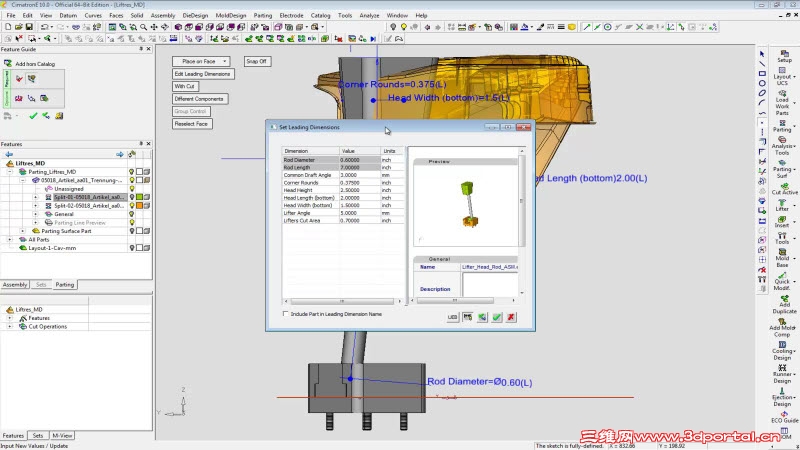800x450 pixels.
Task: Open Mold Base in right guide
Action: coord(782,258)
